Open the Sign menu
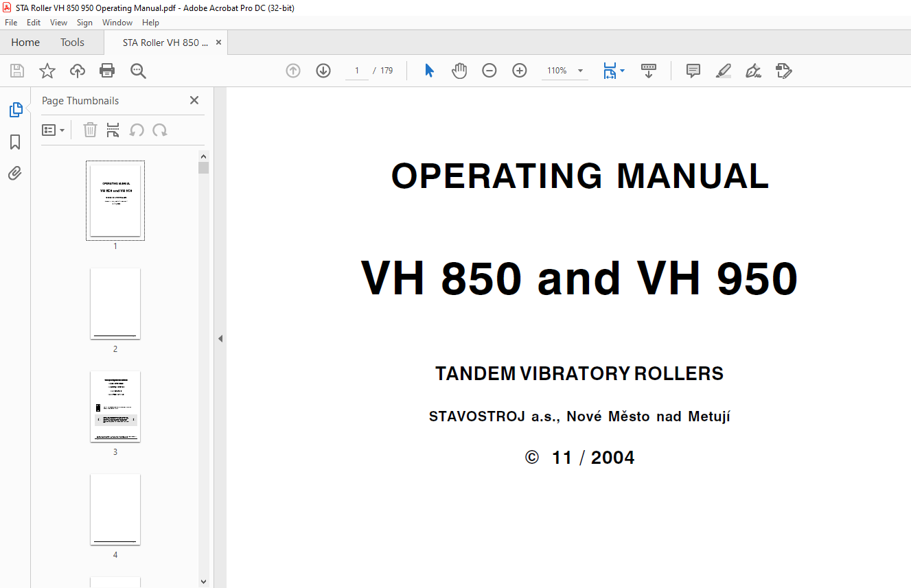 [84, 23]
